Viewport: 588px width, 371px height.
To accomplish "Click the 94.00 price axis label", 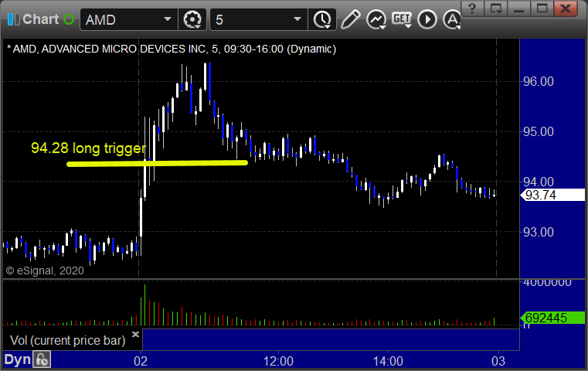I will coord(538,182).
